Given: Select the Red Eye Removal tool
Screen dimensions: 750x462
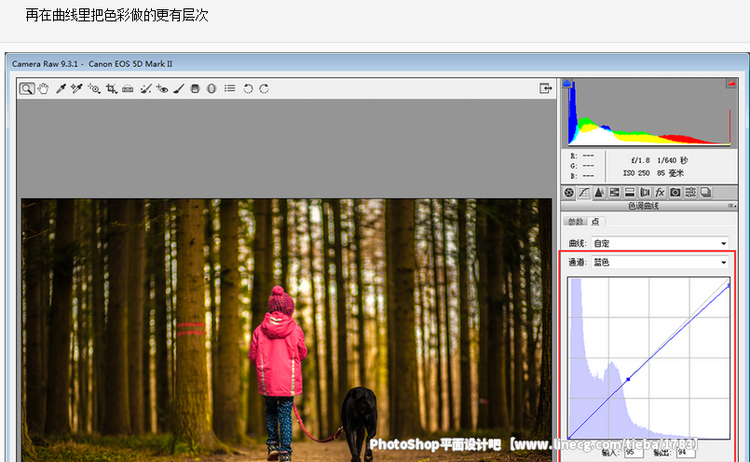Looking at the screenshot, I should pyautogui.click(x=162, y=88).
